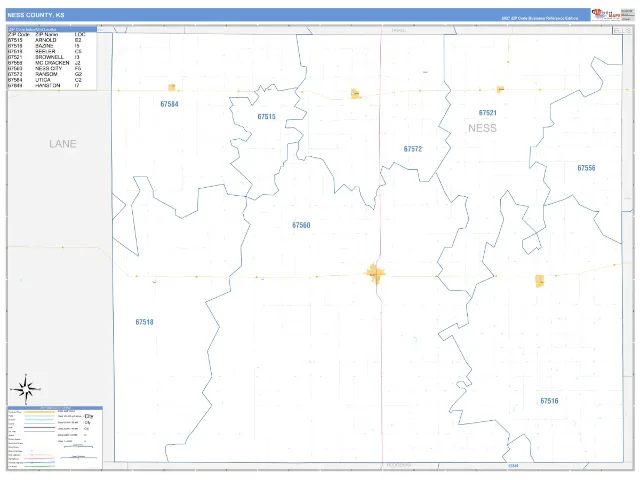Select the ARNOLD row in the ZIP index
The height and width of the screenshot is (480, 640).
click(45, 40)
